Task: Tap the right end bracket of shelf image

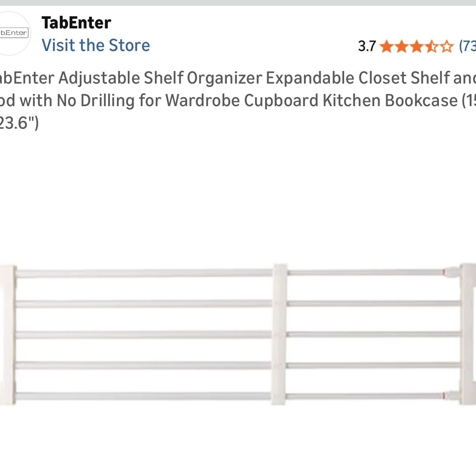Action: point(468,334)
